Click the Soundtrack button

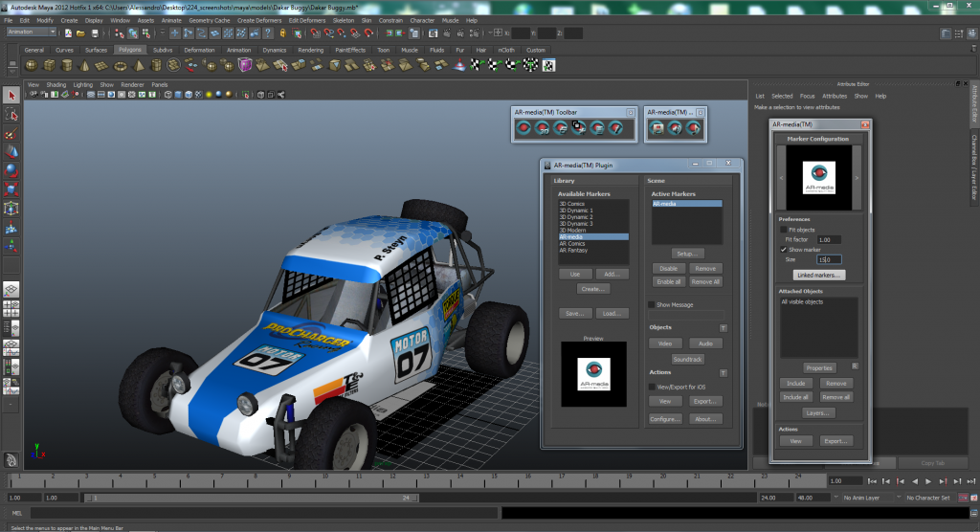click(687, 360)
